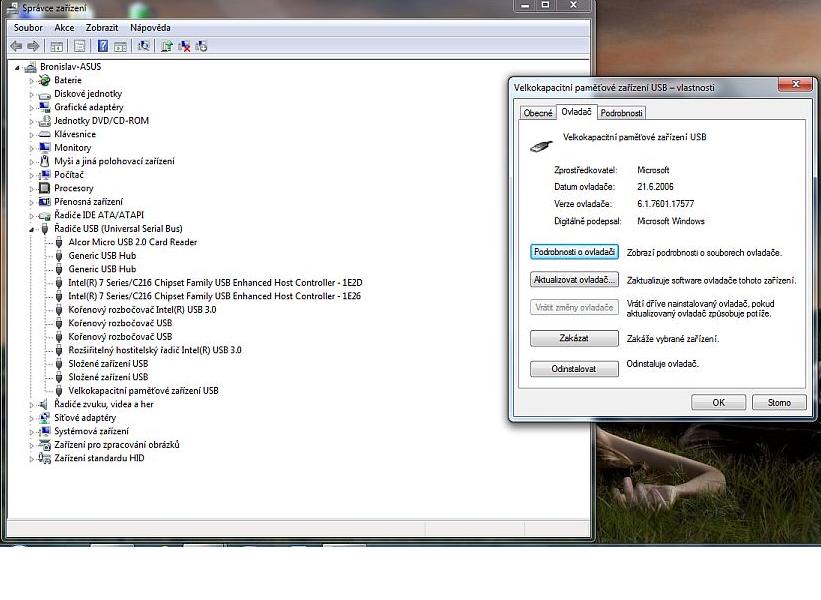The image size is (821, 600).
Task: Close the USB properties dialog
Action: 795,84
